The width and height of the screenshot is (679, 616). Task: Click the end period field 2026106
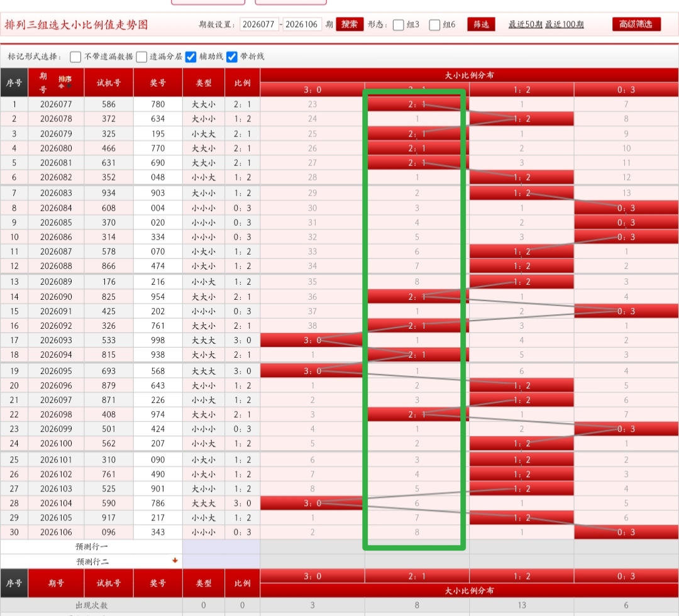[x=302, y=25]
